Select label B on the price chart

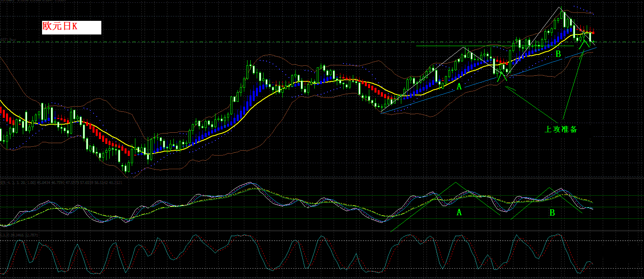(558, 53)
